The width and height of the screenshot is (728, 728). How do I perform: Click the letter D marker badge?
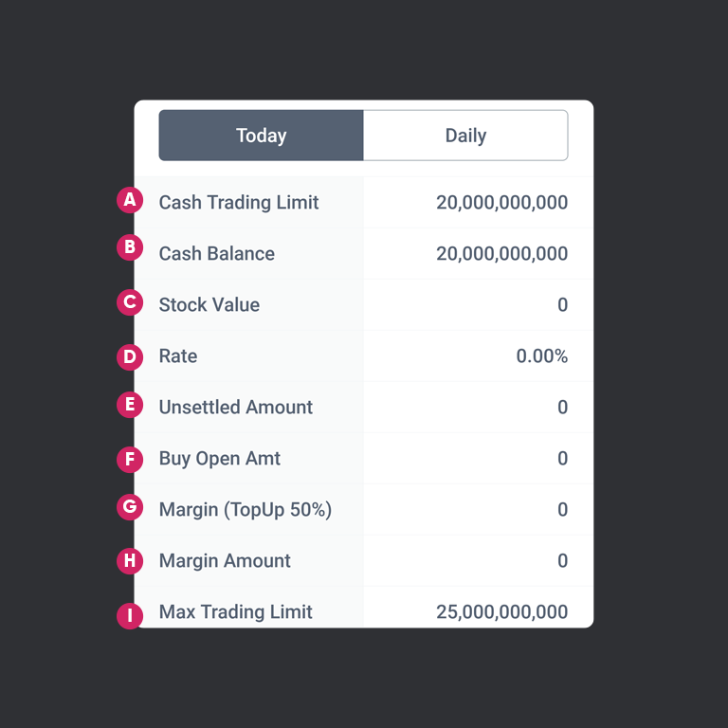(129, 356)
